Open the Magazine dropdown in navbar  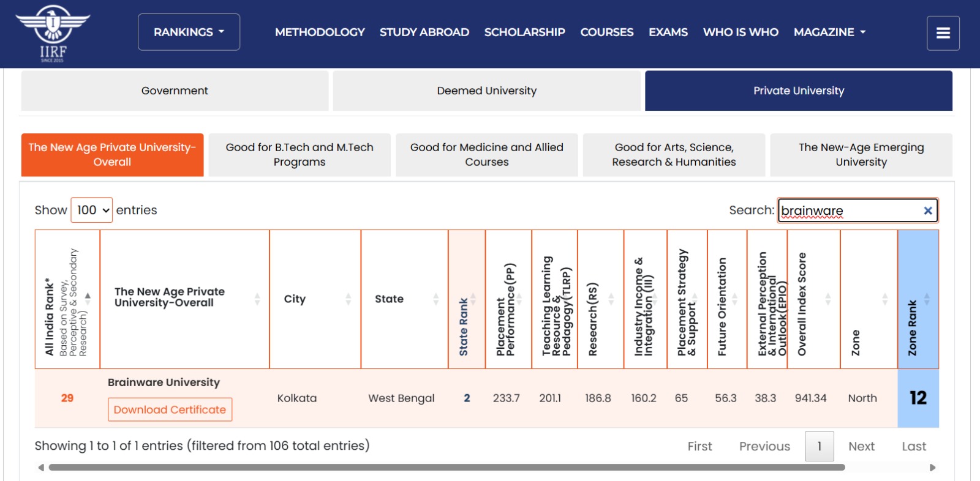[x=829, y=32]
